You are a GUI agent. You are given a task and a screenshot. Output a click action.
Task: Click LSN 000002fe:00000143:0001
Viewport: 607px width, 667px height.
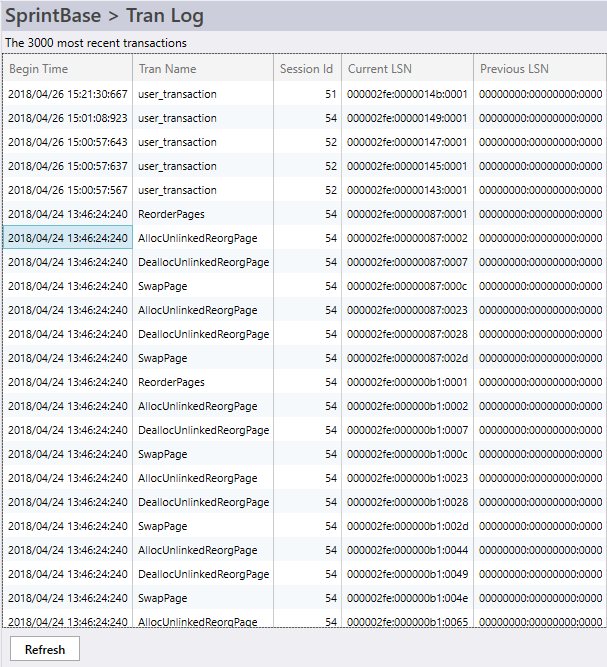(x=407, y=190)
